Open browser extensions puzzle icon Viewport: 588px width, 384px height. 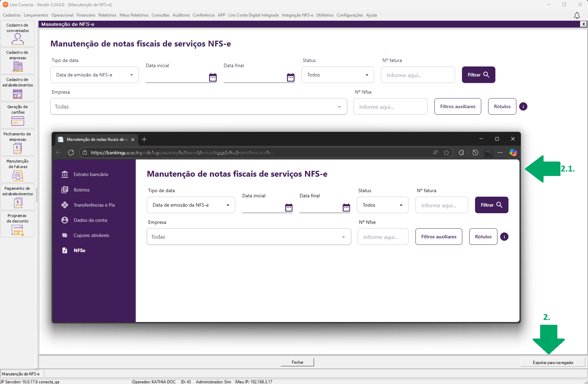tap(462, 153)
